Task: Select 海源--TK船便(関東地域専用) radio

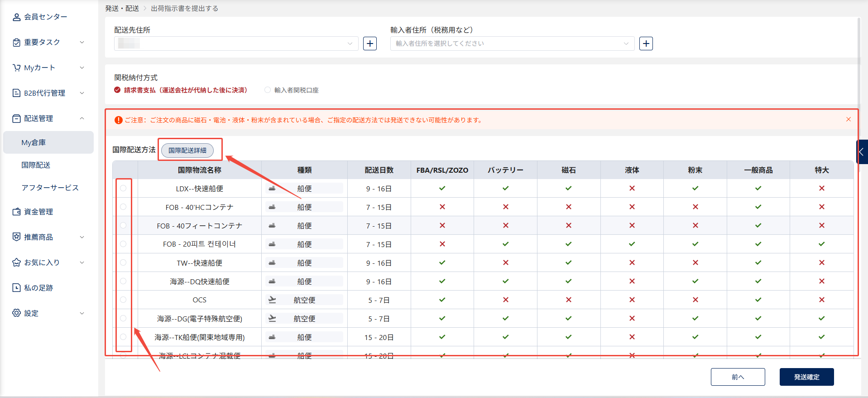Action: pyautogui.click(x=123, y=337)
